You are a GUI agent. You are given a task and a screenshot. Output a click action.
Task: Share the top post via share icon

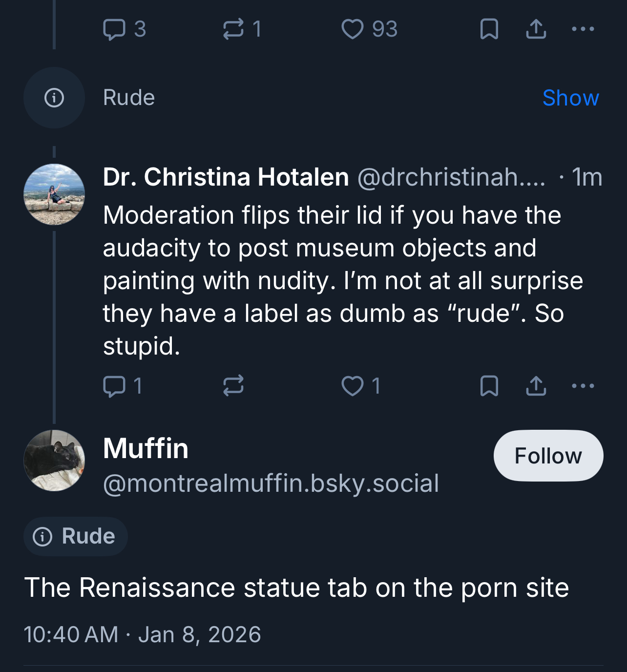click(536, 29)
